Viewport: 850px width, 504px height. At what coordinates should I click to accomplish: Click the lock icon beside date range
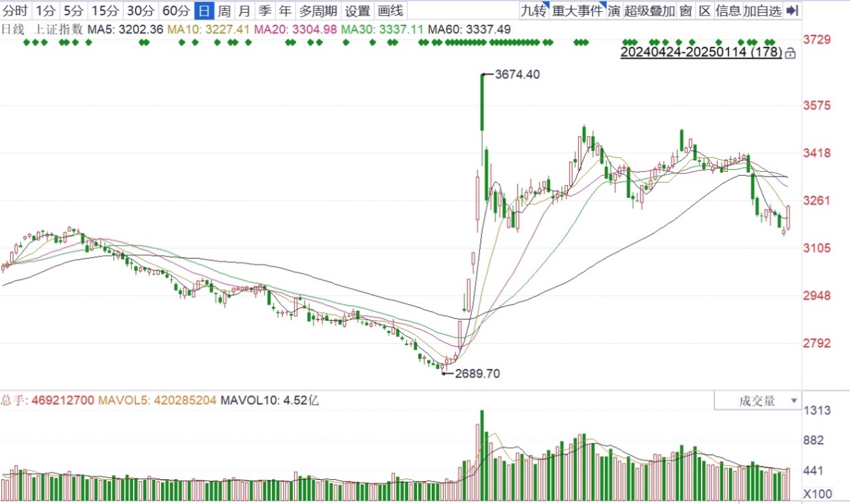tap(790, 53)
